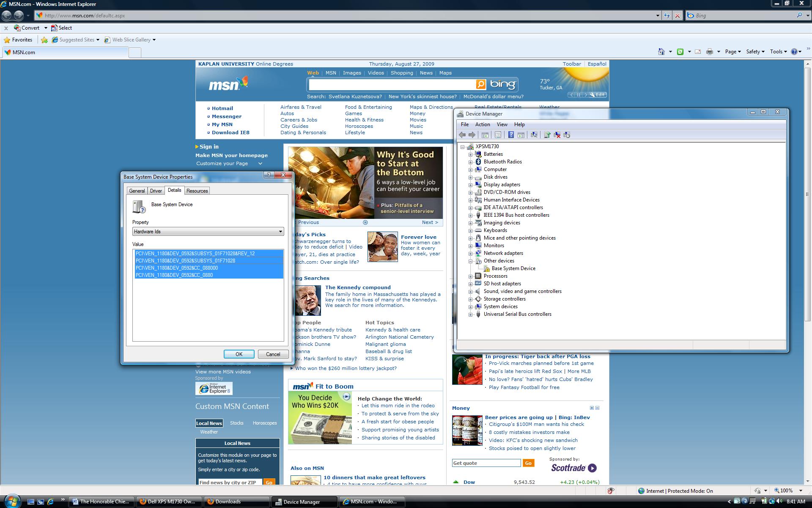Expand the Processors node

(470, 276)
